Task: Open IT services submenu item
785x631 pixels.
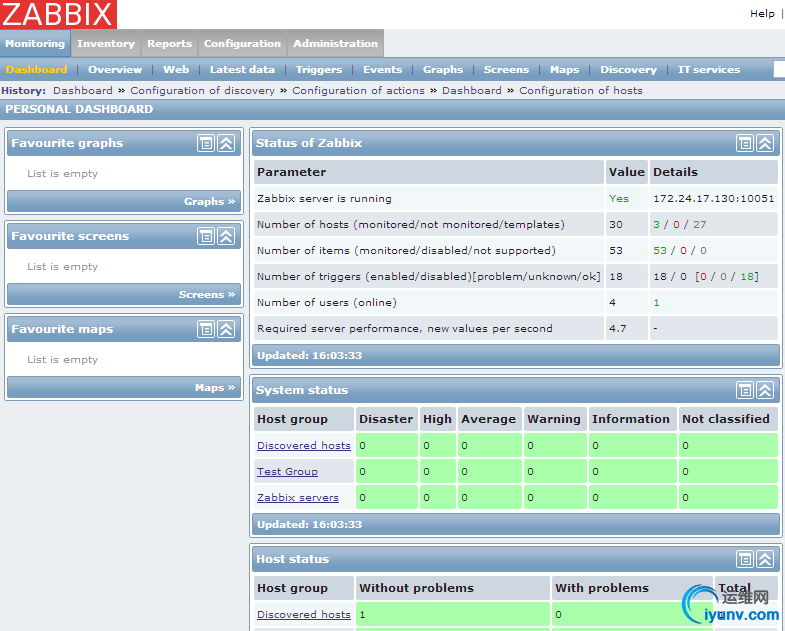Action: coord(709,70)
